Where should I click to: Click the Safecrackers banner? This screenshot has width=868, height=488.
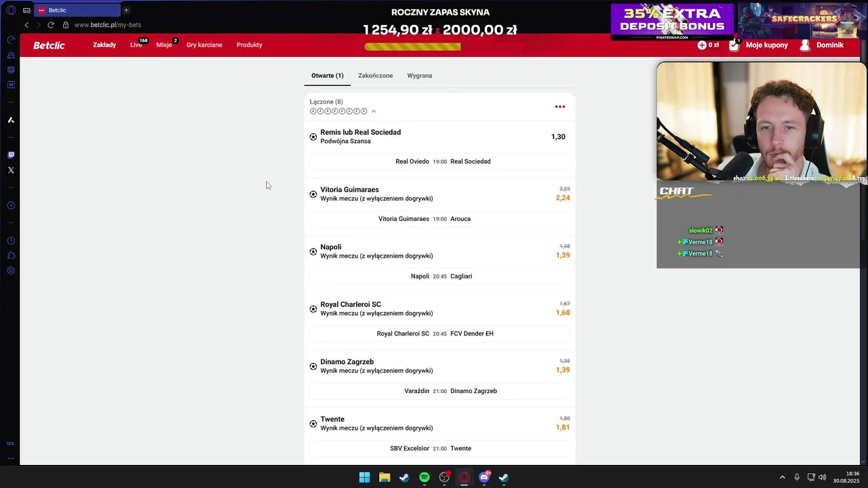802,20
